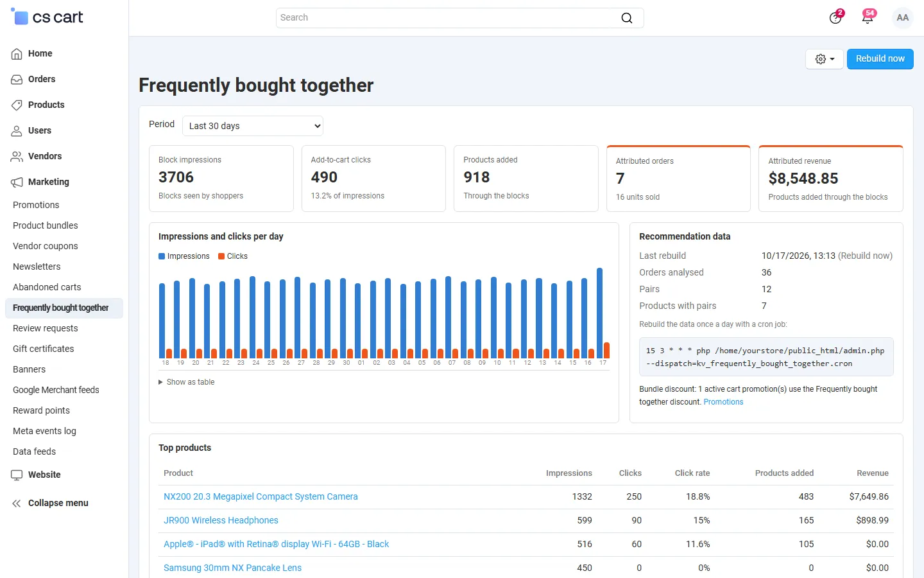Open Samsung 30mm NX Pancake Lens link

(232, 568)
